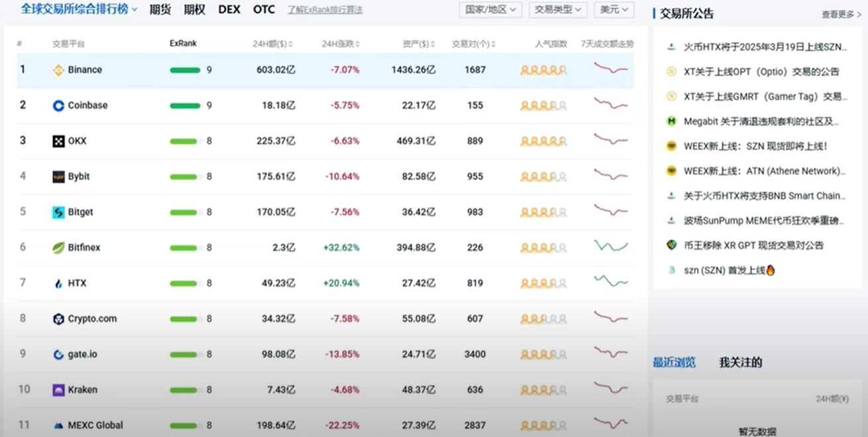Click icon beside 币王移除 XR GPT announcement

coord(671,245)
